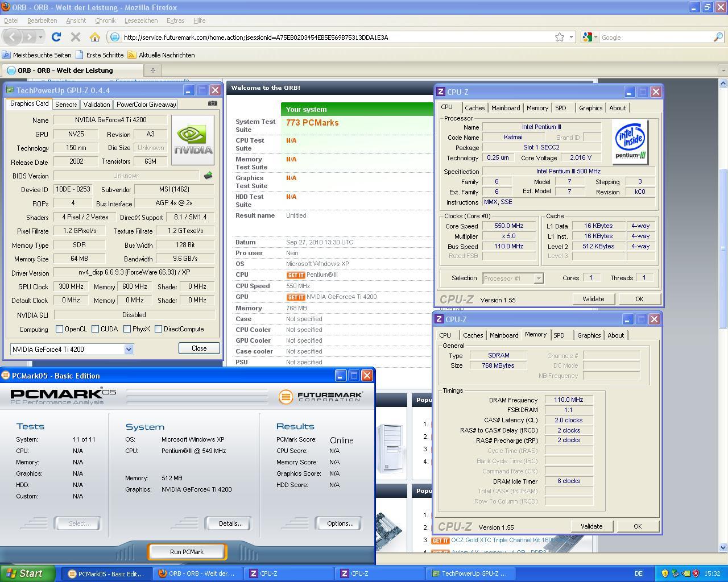
Task: Switch to Sensors tab in GPU-Z
Action: (x=66, y=104)
